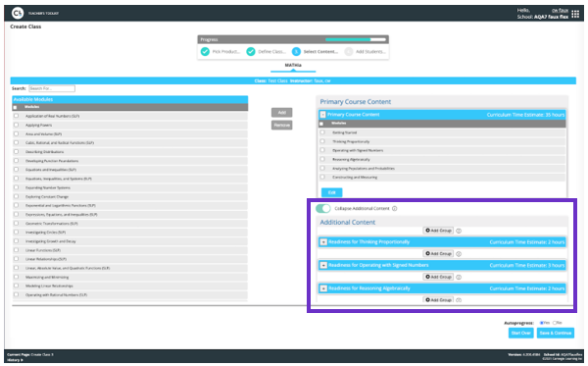This screenshot has width=588, height=366.
Task: Toggle the Collapse Additional Content switch
Action: [323, 208]
